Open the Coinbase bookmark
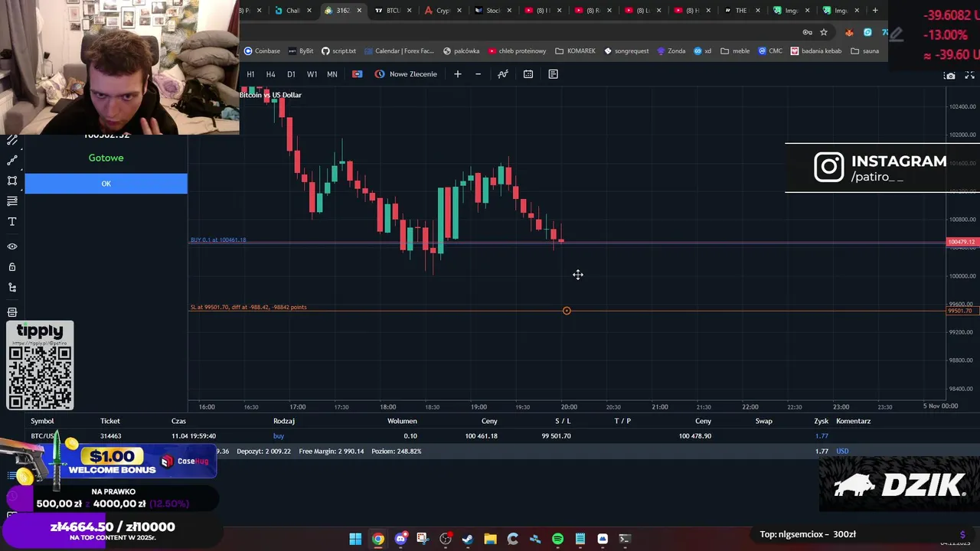This screenshot has width=980, height=551. [x=262, y=51]
